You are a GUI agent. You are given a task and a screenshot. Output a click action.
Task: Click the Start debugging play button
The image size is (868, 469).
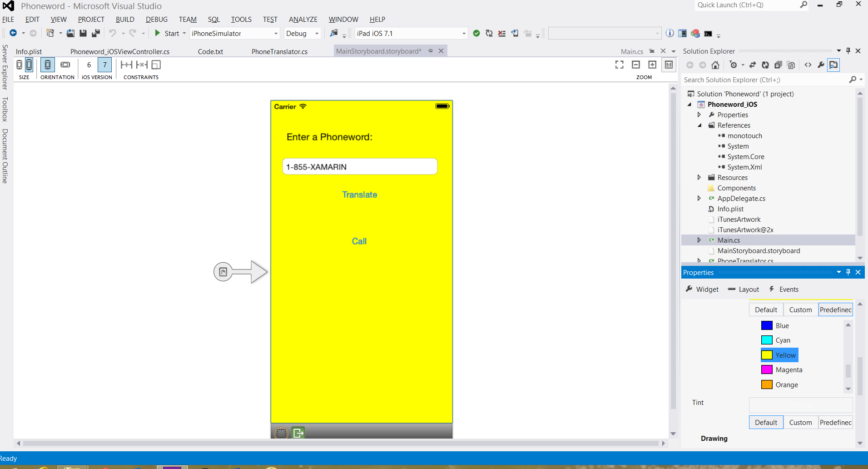tap(158, 33)
